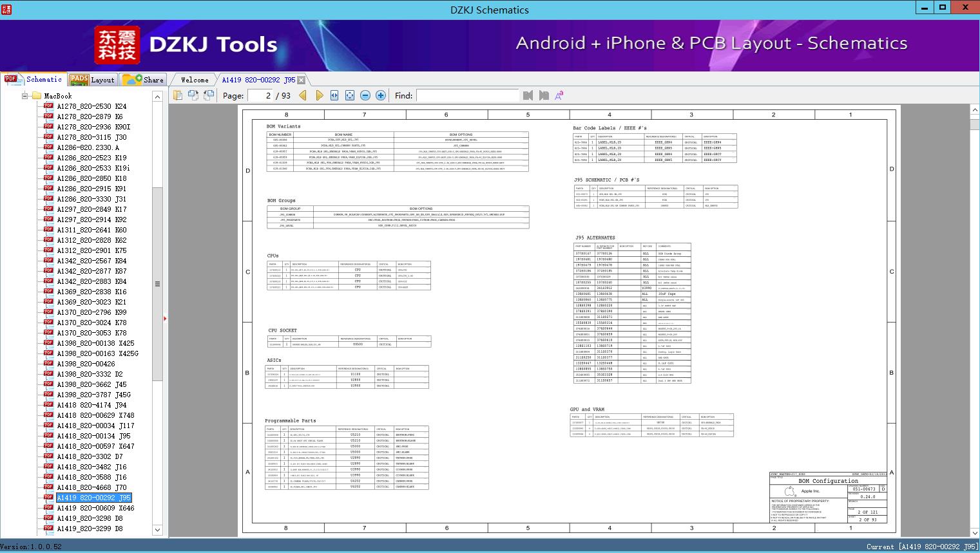
Task: Collapse sidebar using red splitter arrow
Action: point(166,318)
